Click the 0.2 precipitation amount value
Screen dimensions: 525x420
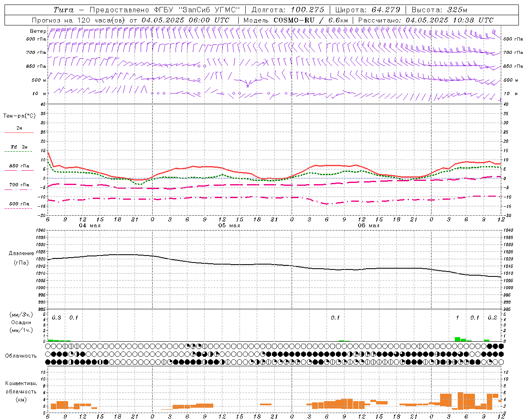[492, 318]
